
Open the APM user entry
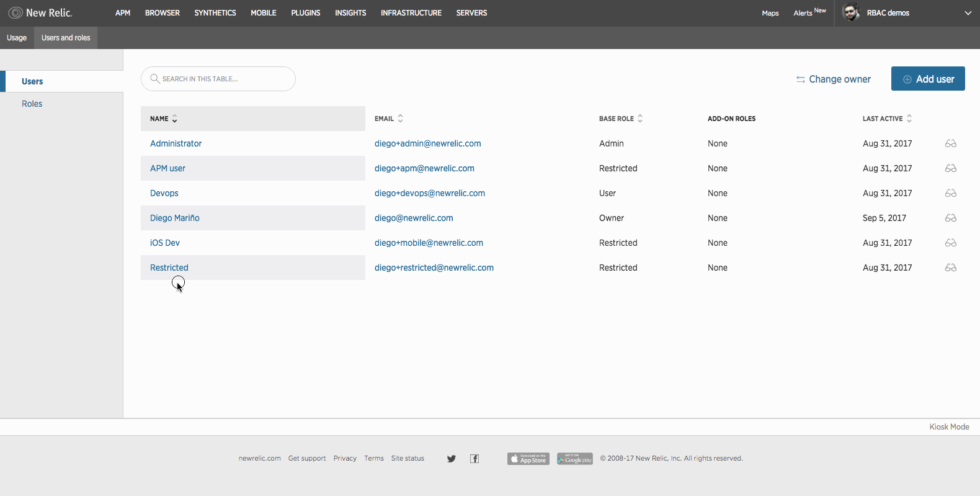167,168
